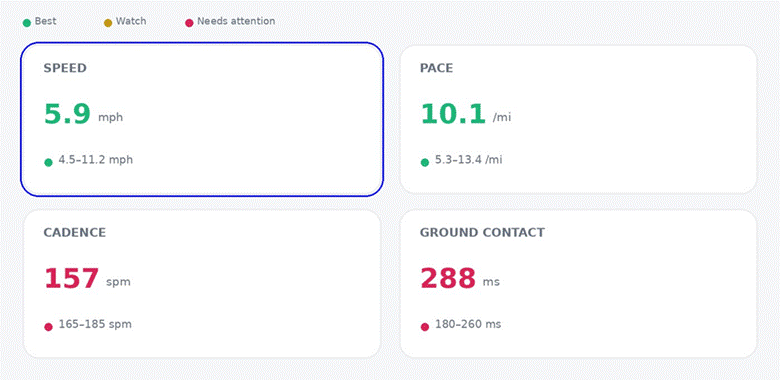Click the green Best legend dot
780x380 pixels.
click(x=27, y=22)
